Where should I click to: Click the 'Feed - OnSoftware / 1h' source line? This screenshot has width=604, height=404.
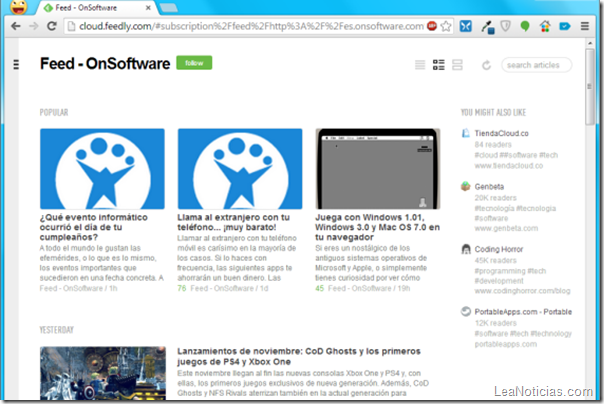coord(79,288)
